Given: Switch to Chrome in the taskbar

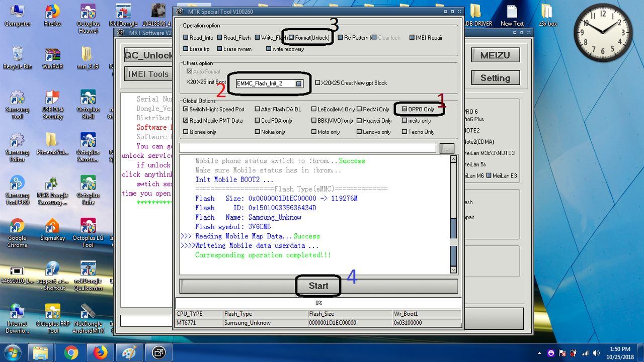Looking at the screenshot, I should pos(71,352).
